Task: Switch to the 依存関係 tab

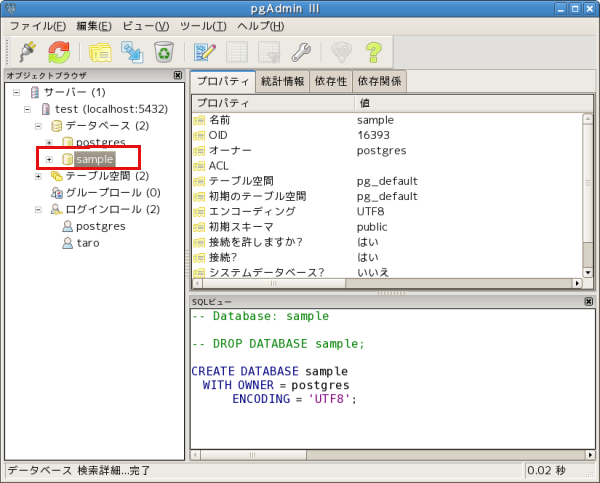Action: [379, 81]
